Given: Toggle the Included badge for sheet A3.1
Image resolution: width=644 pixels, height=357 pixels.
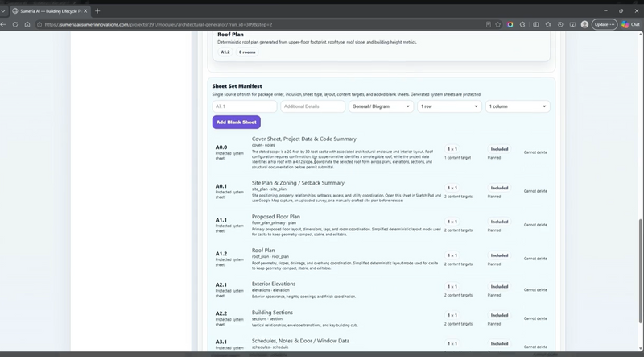Looking at the screenshot, I should click(x=499, y=343).
